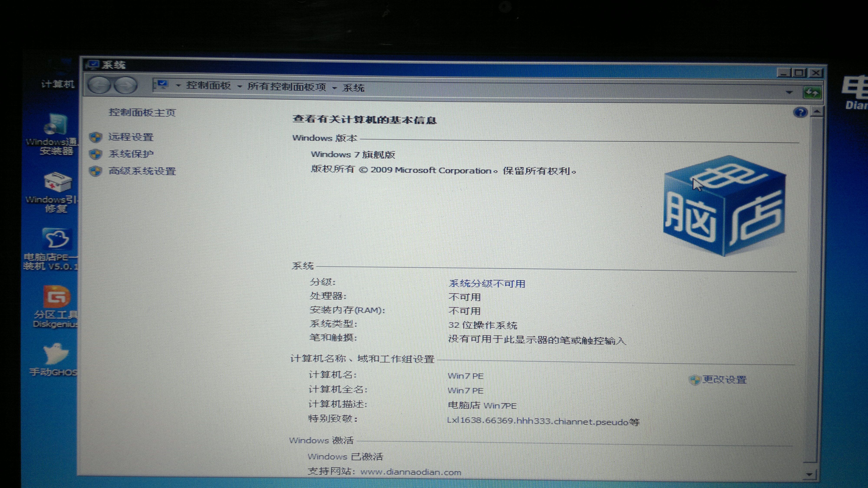
Task: Click shield icon next to 远程设置
Action: tap(96, 137)
